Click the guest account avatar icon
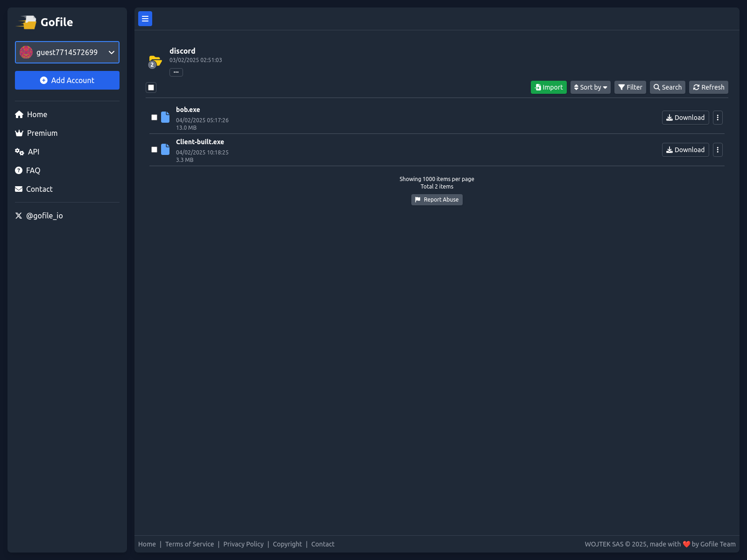Viewport: 747px width, 560px height. tap(26, 52)
